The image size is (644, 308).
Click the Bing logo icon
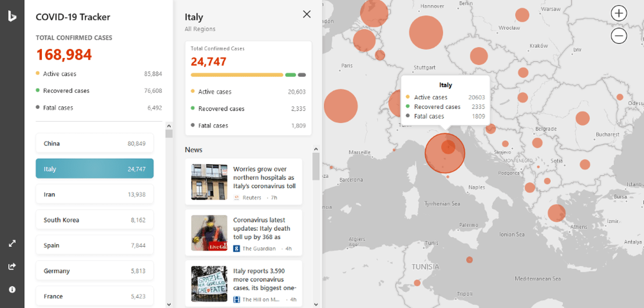[x=12, y=16]
